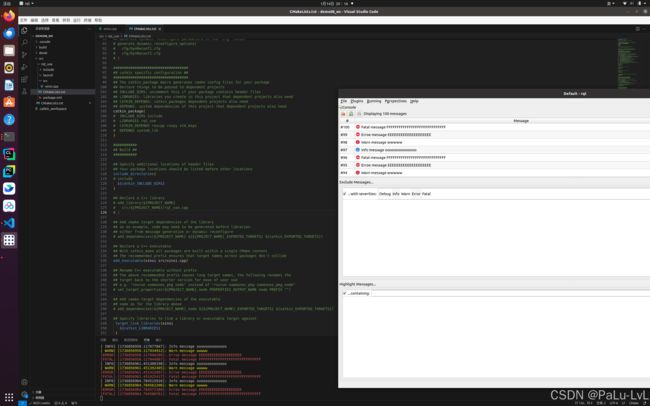Toggle the '...with severities' exclude checkbox
Image resolution: width=650 pixels, height=406 pixels.
click(x=344, y=194)
